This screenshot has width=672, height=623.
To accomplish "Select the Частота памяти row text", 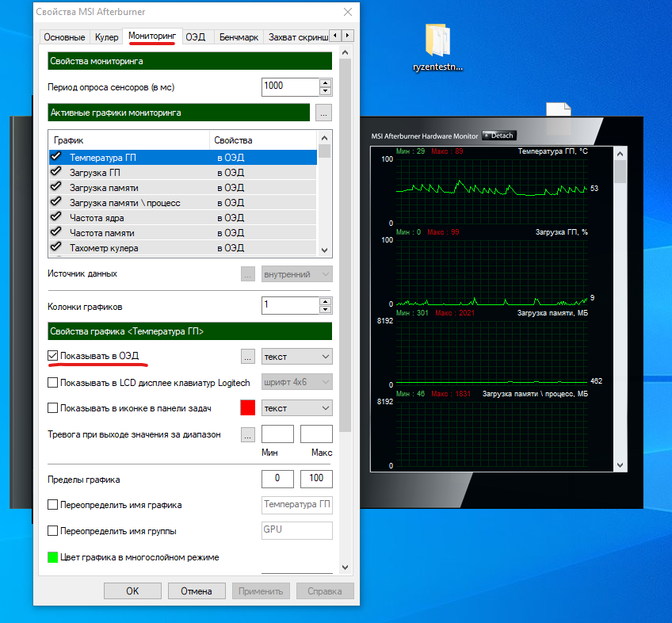I will (102, 233).
